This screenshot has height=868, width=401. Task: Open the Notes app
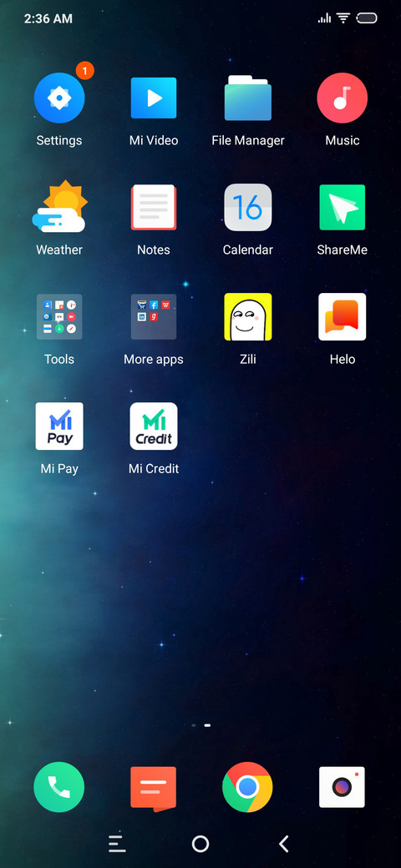pyautogui.click(x=154, y=207)
